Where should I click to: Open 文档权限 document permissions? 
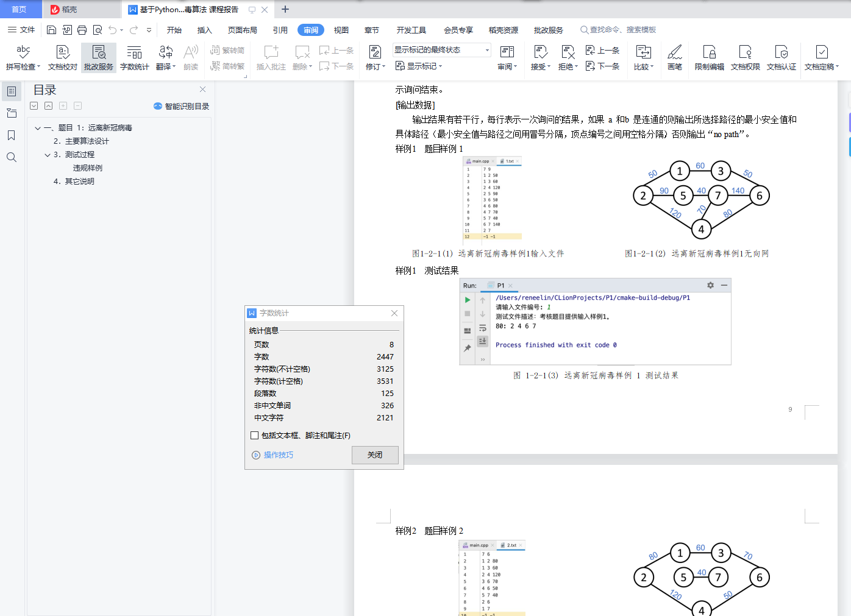(x=746, y=58)
